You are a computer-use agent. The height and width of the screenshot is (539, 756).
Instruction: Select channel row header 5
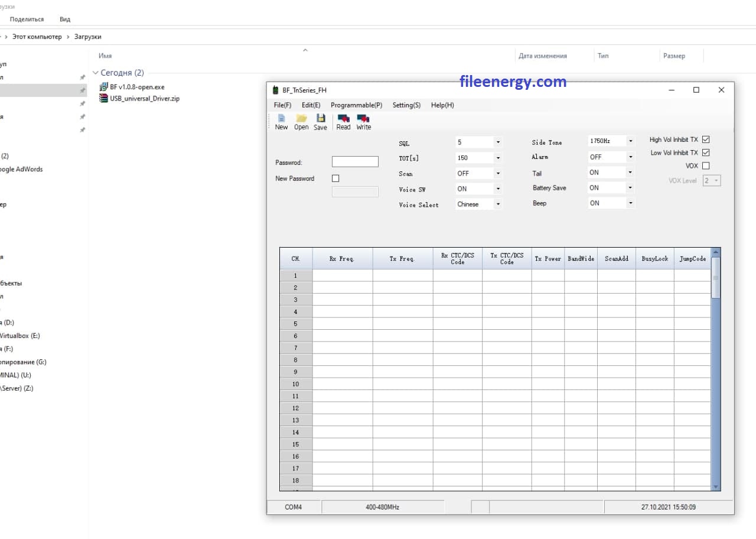pos(296,324)
